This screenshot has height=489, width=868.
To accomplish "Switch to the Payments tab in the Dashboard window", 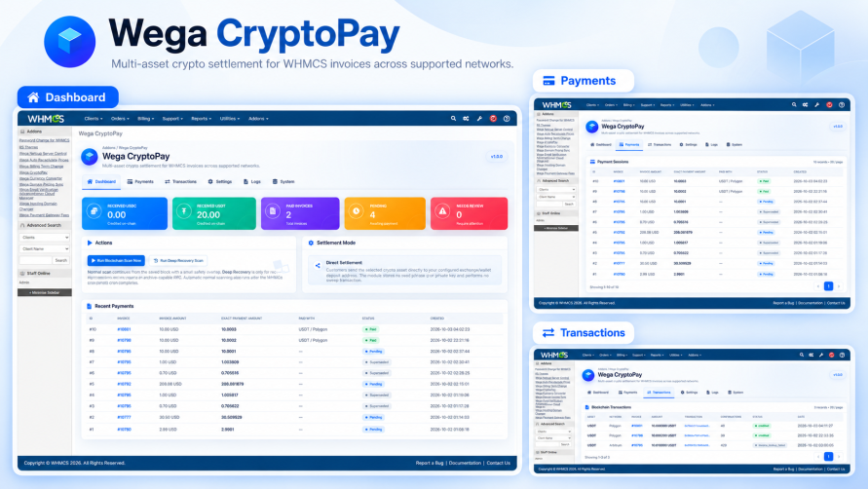I will (x=140, y=181).
